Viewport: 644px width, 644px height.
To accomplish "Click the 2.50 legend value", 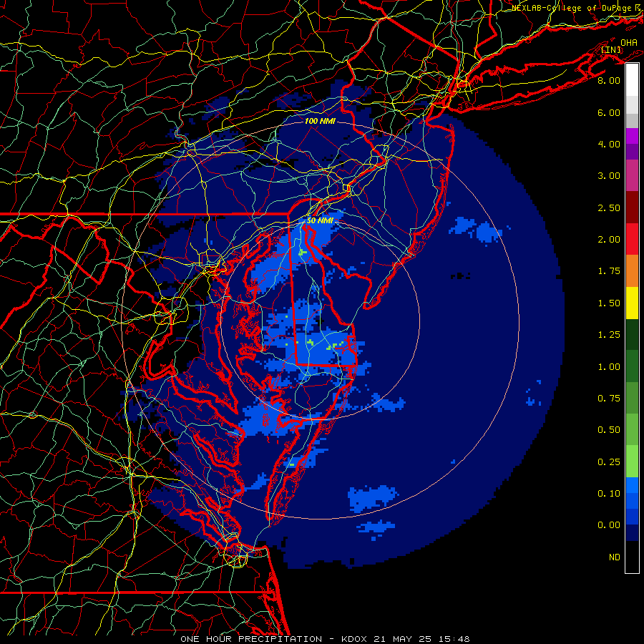I will 609,208.
